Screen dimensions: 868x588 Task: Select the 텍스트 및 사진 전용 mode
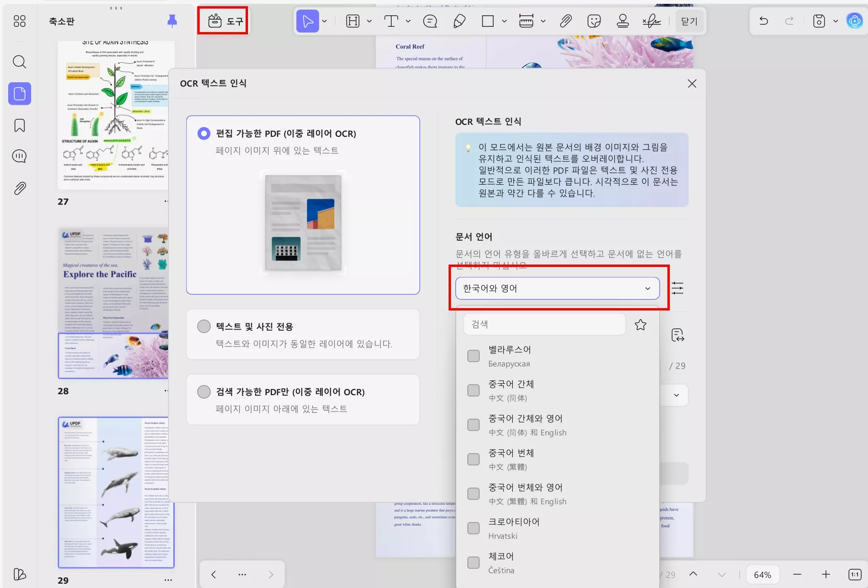point(203,326)
